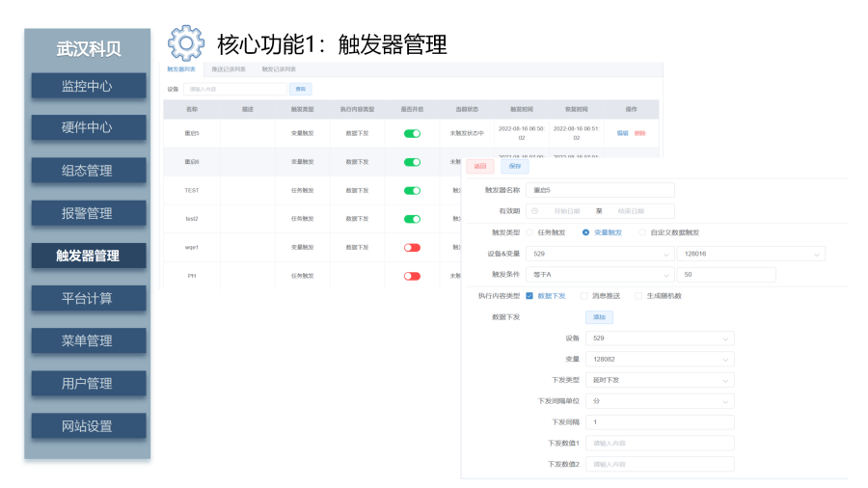Toggle the enable switch for 重启6
The image size is (868, 488).
tap(412, 162)
